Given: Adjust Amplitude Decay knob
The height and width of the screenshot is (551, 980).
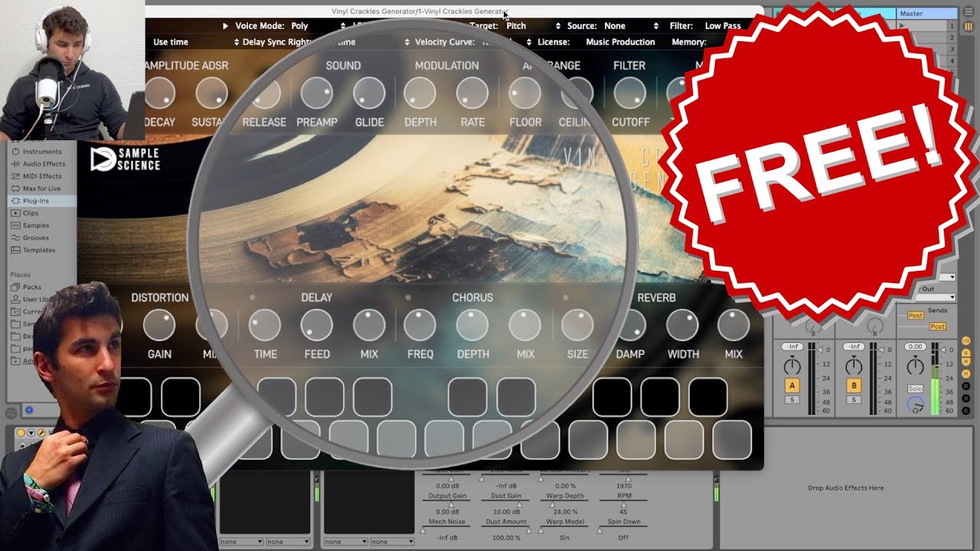Looking at the screenshot, I should pos(159,93).
